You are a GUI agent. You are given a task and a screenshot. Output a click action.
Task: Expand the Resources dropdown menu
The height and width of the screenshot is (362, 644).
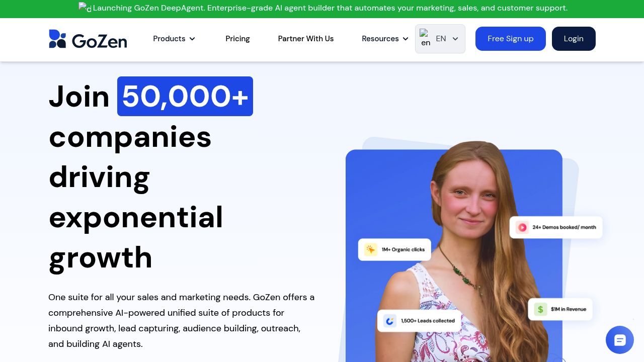[385, 39]
